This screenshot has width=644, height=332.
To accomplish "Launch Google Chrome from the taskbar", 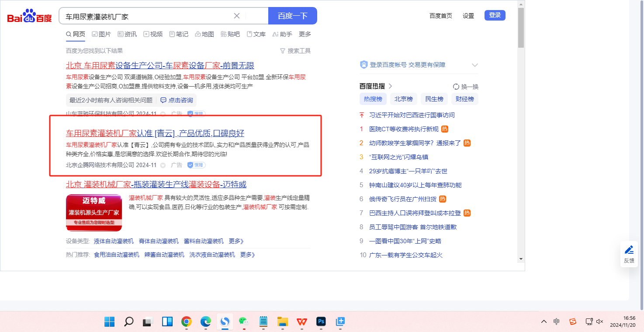I will pos(187,322).
